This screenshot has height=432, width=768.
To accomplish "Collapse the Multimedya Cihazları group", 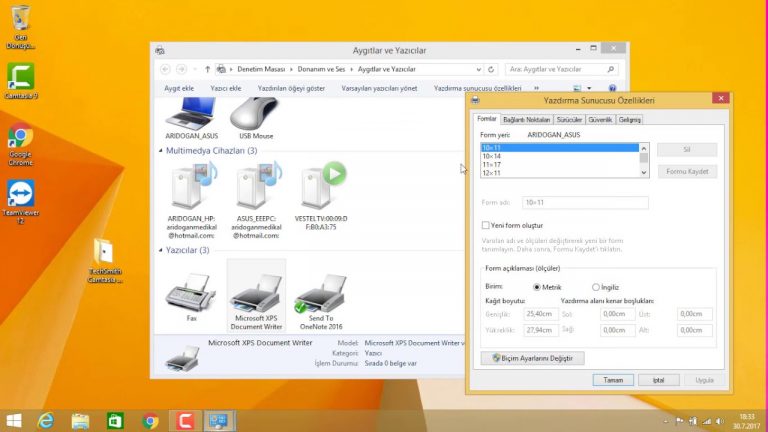I will coord(160,151).
